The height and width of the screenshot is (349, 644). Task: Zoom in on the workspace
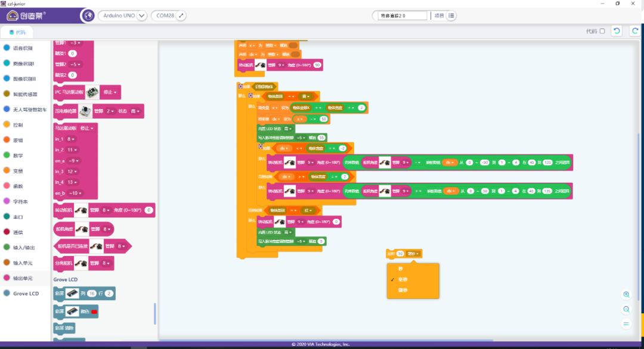[x=626, y=295]
